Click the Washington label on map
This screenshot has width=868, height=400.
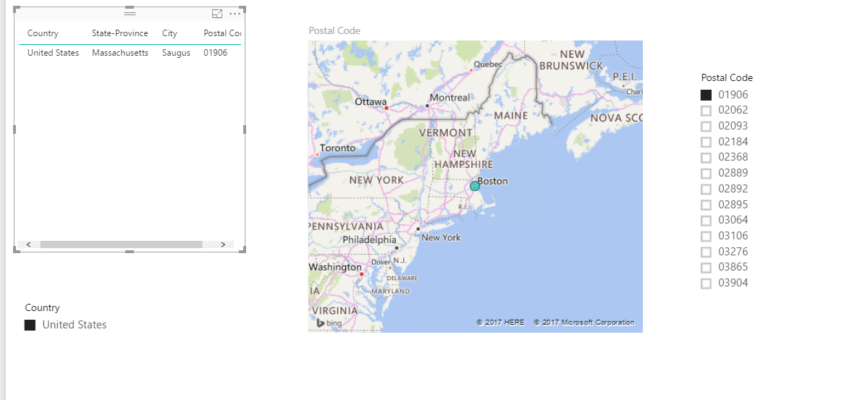coord(335,267)
